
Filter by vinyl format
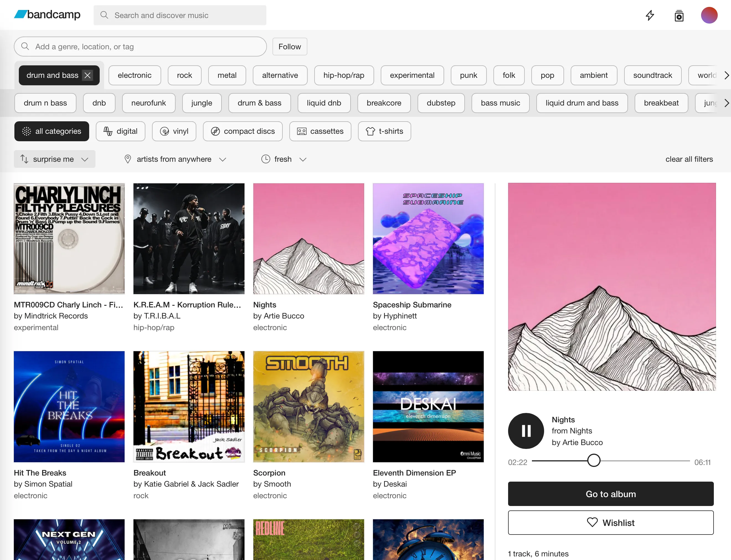pyautogui.click(x=174, y=131)
